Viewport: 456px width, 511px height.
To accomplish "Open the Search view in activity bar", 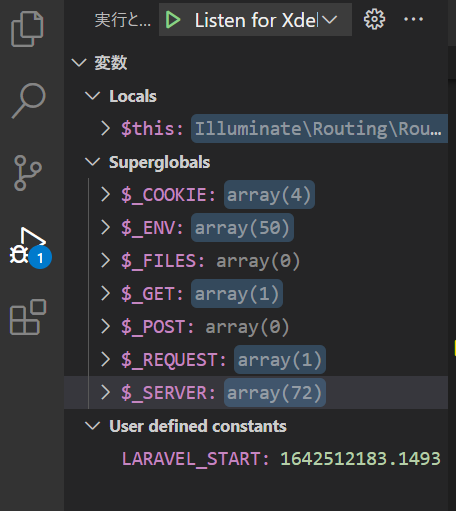I will 29,100.
